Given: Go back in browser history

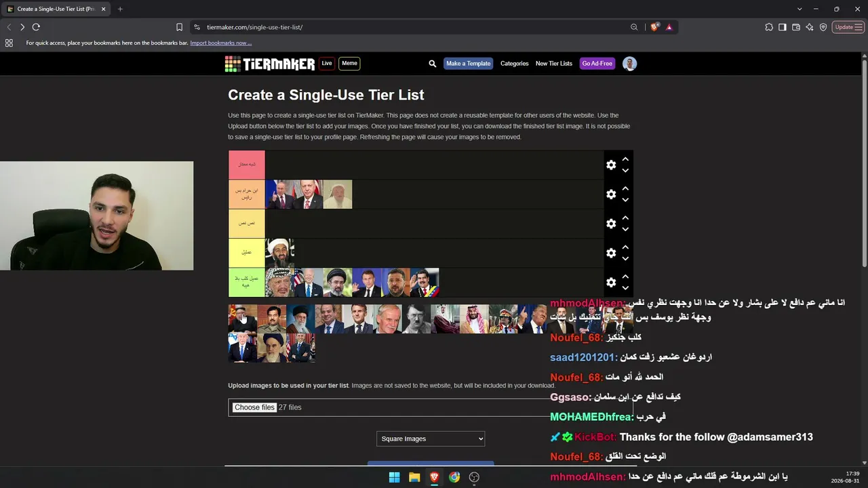Looking at the screenshot, I should click(9, 27).
